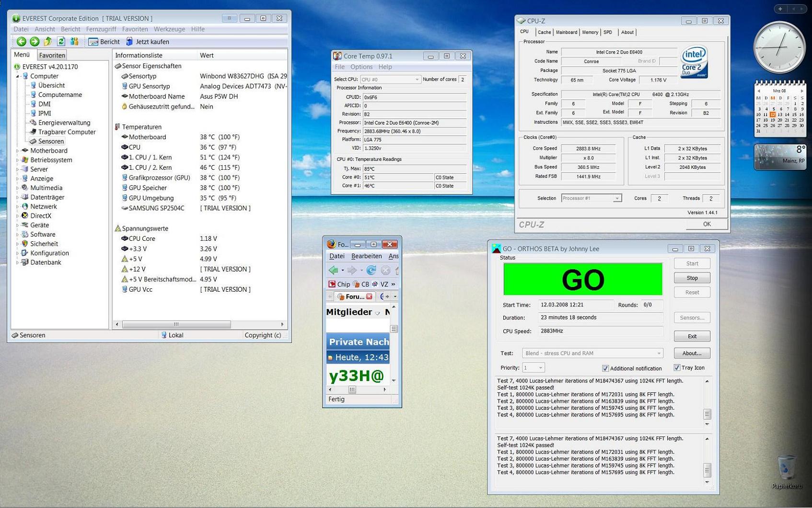
Task: Open the Processor selection dropdown in CPU-Z
Action: tap(592, 198)
